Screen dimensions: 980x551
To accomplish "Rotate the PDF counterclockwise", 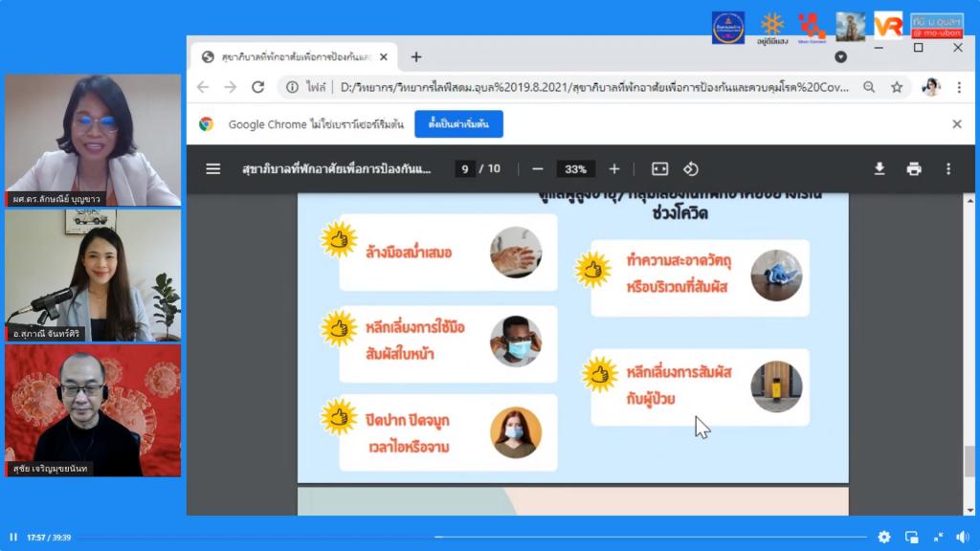I will pos(691,169).
